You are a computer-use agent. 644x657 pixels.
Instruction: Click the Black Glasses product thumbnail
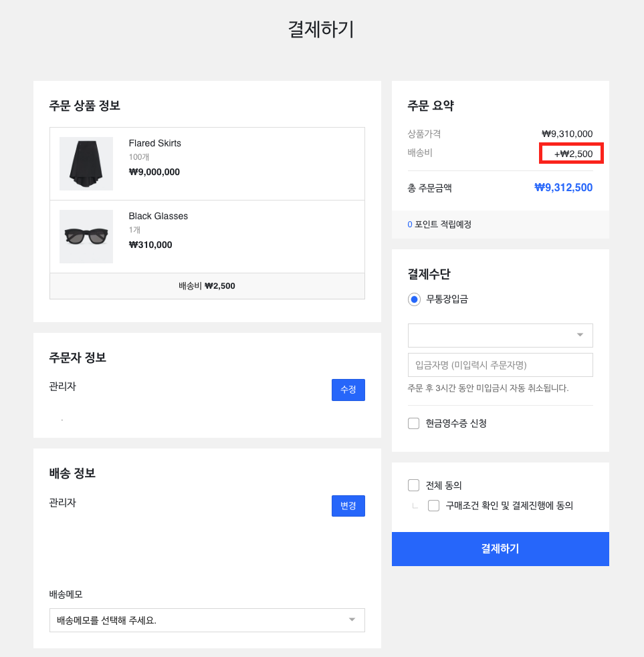[86, 237]
